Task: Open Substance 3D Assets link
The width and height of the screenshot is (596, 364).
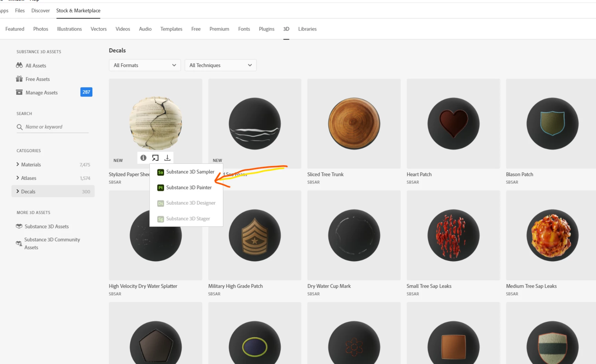Action: click(47, 226)
